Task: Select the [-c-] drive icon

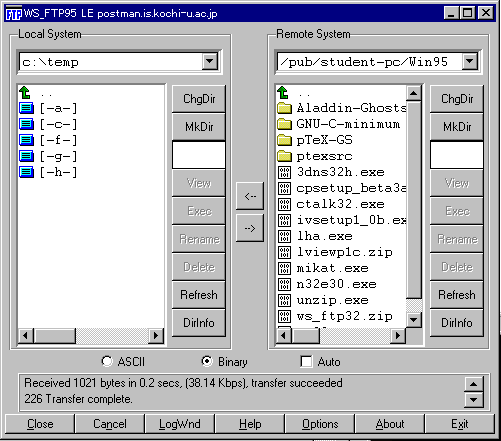Action: pos(26,124)
